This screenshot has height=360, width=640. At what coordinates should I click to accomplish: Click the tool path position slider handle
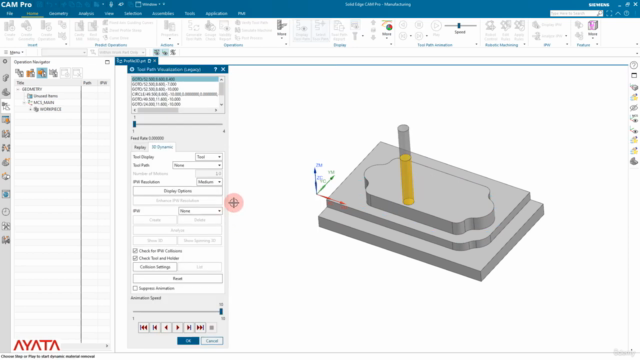tap(134, 124)
